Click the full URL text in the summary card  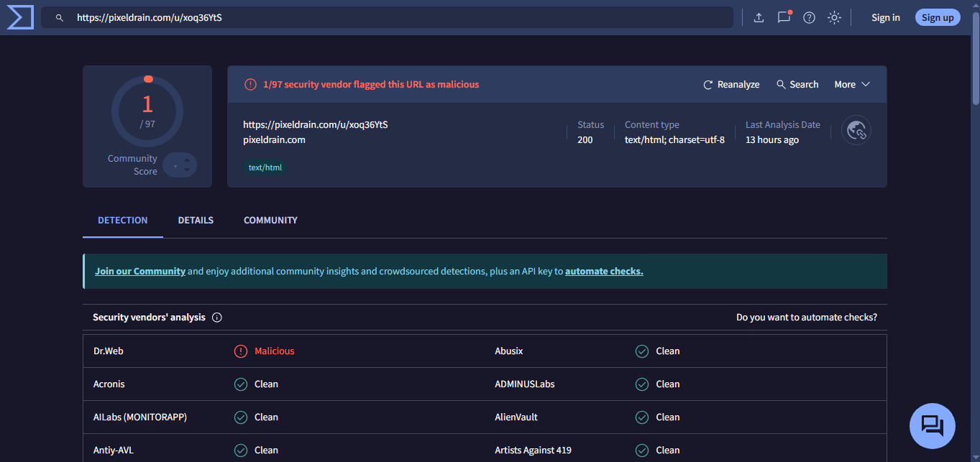316,125
